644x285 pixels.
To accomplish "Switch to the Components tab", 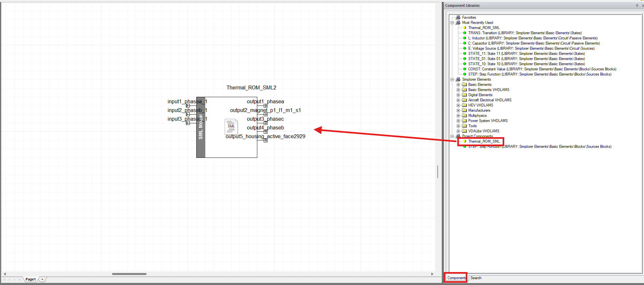I will [x=456, y=278].
